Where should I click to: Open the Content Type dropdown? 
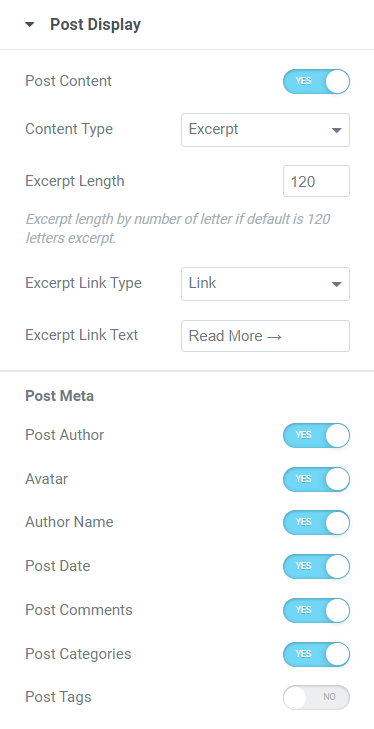(x=265, y=130)
